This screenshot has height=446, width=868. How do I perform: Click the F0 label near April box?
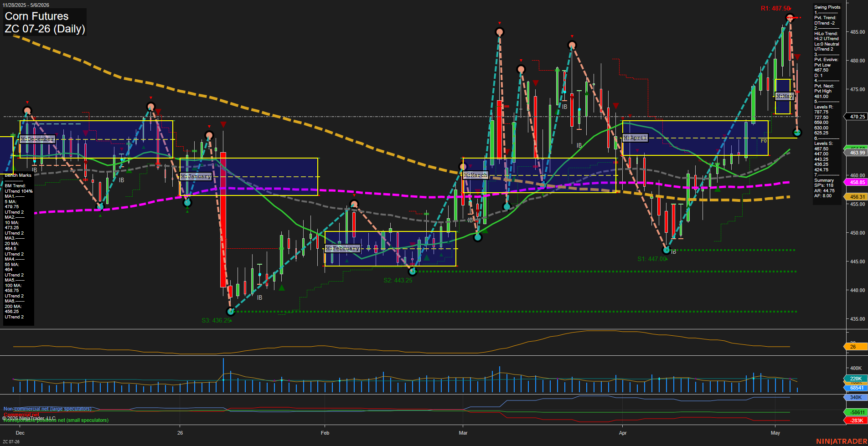[764, 141]
